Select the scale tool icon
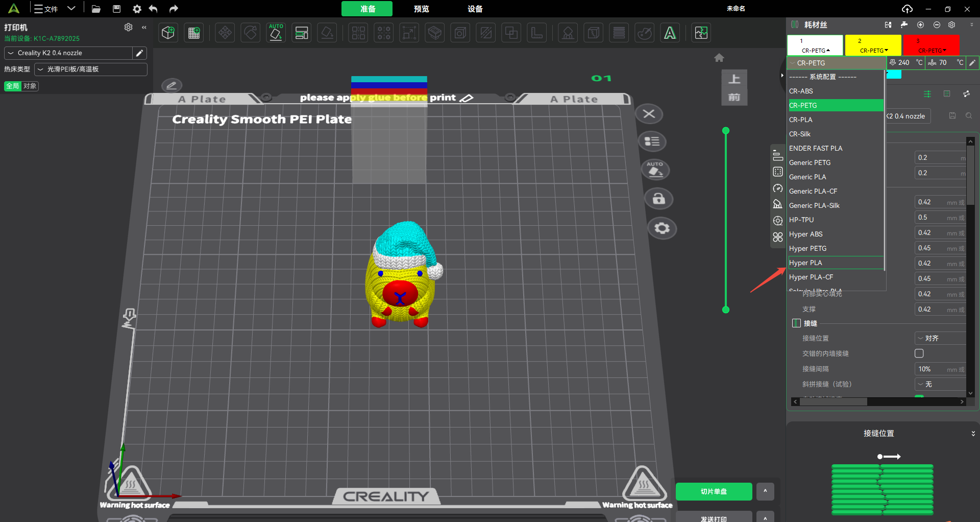Image resolution: width=980 pixels, height=522 pixels. coord(409,33)
